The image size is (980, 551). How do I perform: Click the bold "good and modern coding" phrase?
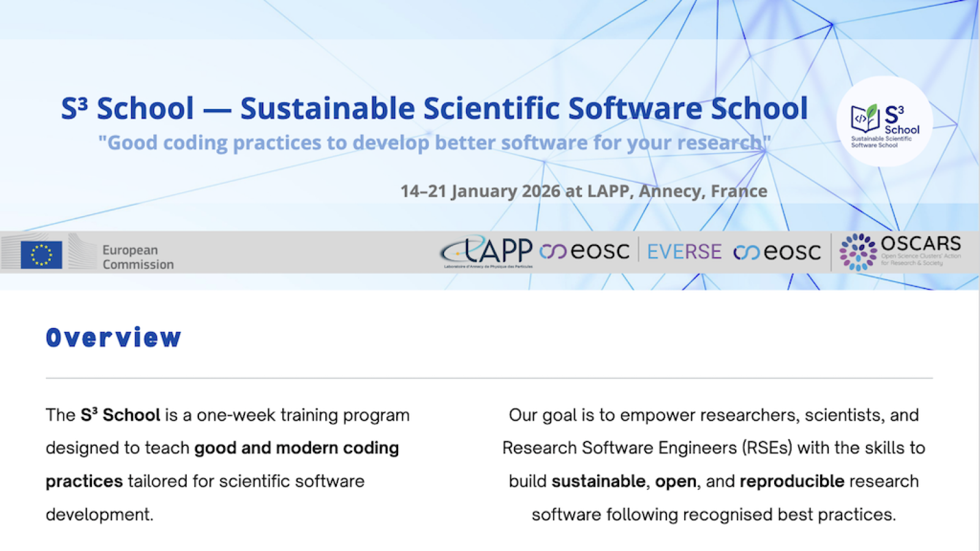click(296, 448)
